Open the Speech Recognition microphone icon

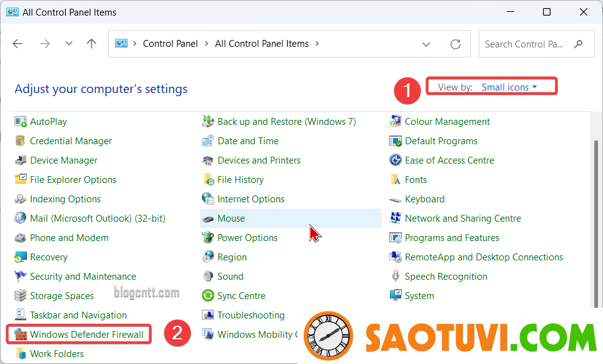[396, 277]
